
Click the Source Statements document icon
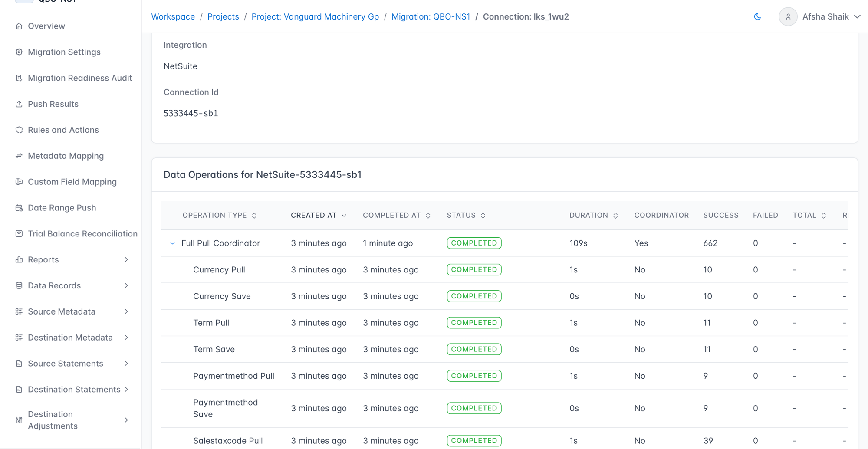coord(19,364)
